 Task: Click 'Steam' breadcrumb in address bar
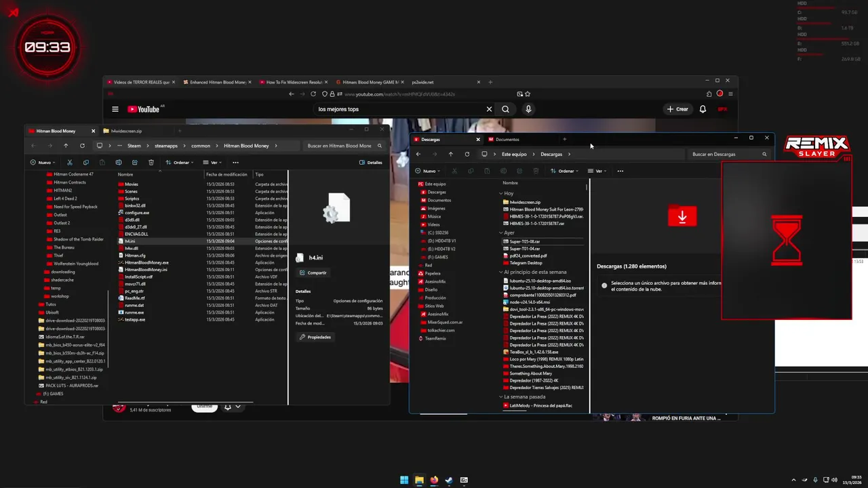pyautogui.click(x=134, y=146)
